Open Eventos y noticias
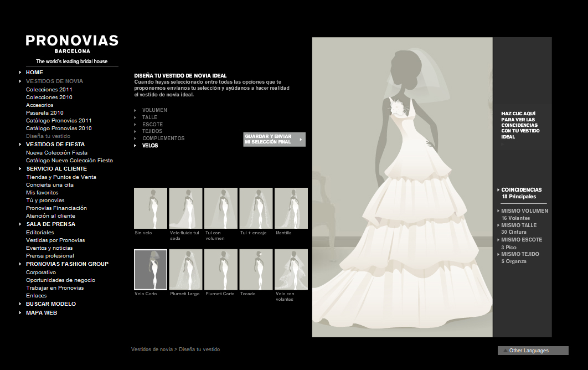Viewport: 588px width, 370px height. tap(49, 248)
